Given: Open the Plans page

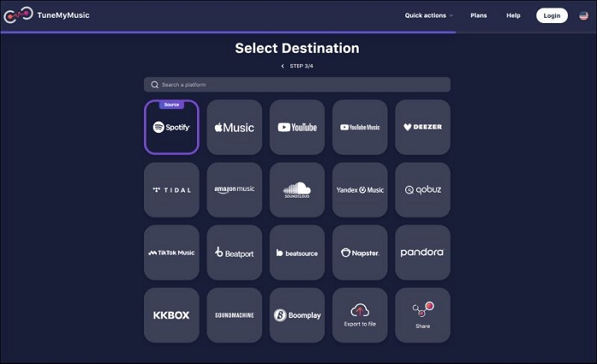Looking at the screenshot, I should tap(478, 15).
